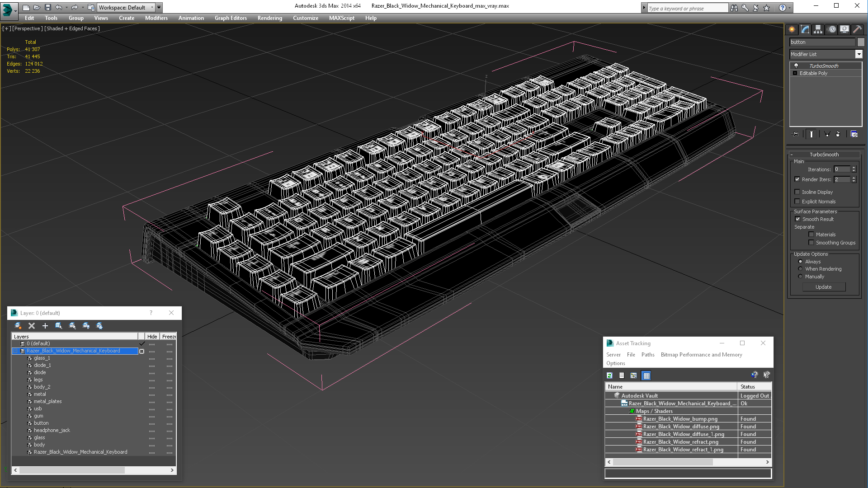Enable Separate by Materials checkbox
The image size is (868, 488).
811,235
